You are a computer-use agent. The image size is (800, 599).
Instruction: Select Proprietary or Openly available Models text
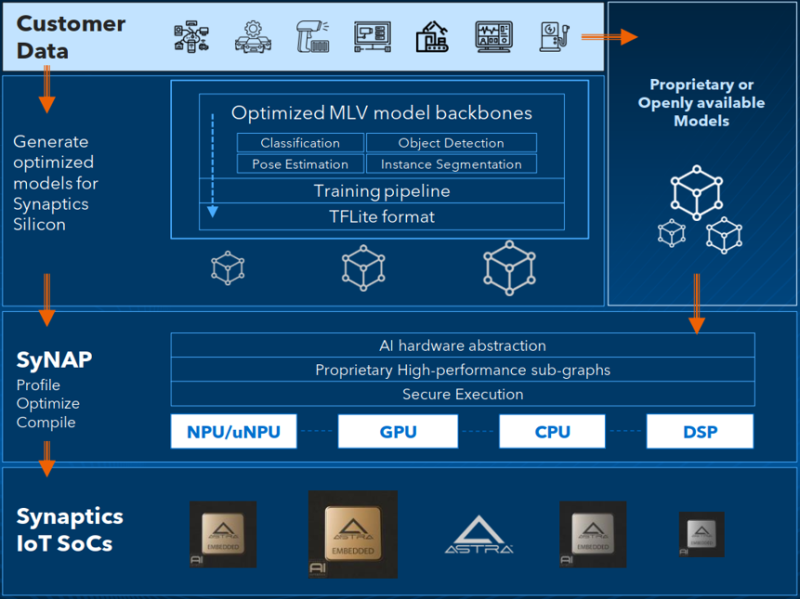point(702,103)
